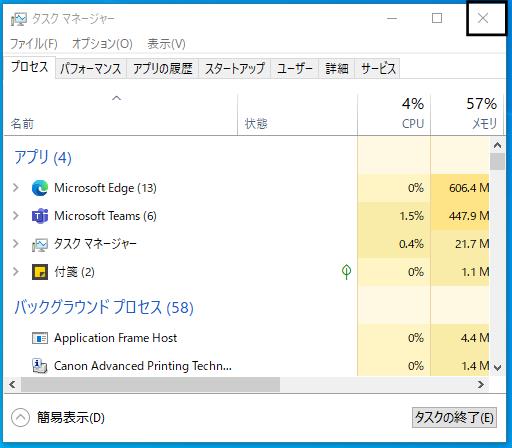The width and height of the screenshot is (512, 448).
Task: Expand the Microsoft Teams process group
Action: tap(15, 216)
